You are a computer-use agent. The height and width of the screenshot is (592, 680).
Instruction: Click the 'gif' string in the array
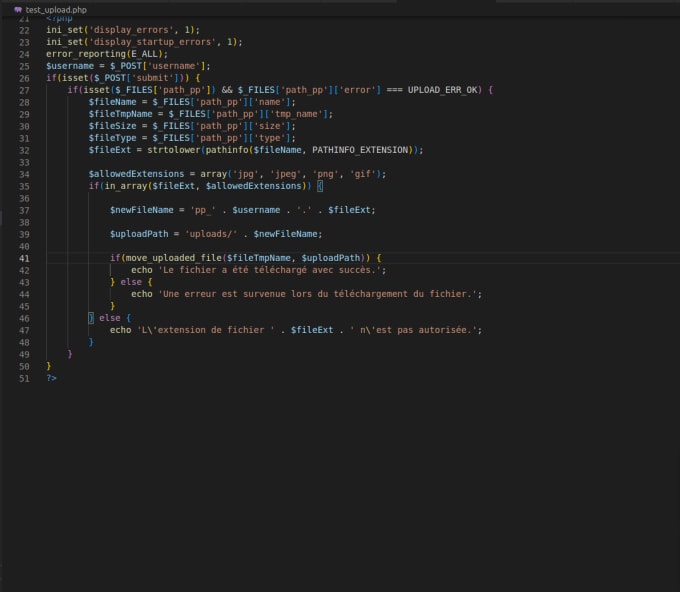[x=363, y=174]
